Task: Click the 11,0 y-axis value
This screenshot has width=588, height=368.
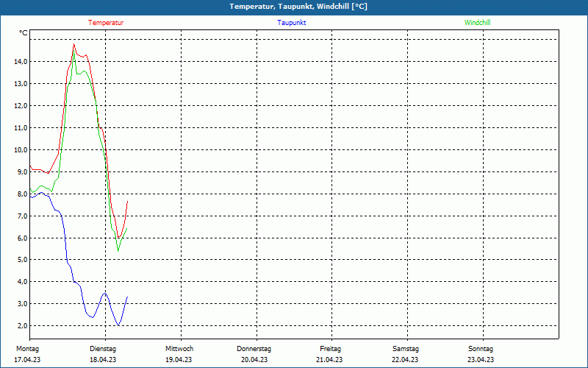Action: (21, 128)
